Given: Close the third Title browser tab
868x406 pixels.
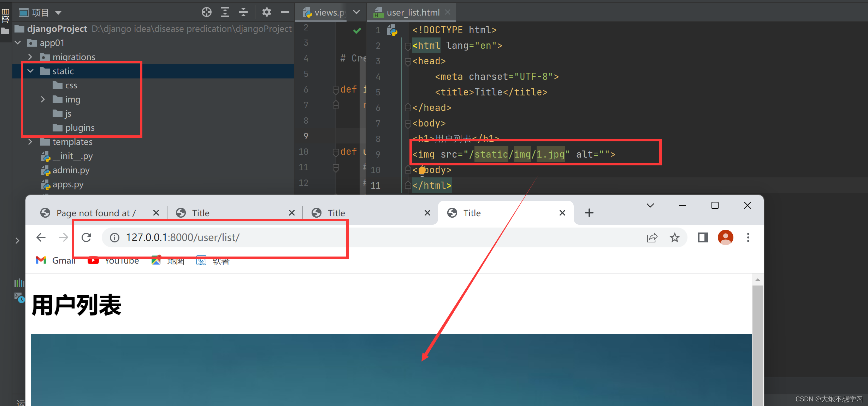Looking at the screenshot, I should click(427, 213).
